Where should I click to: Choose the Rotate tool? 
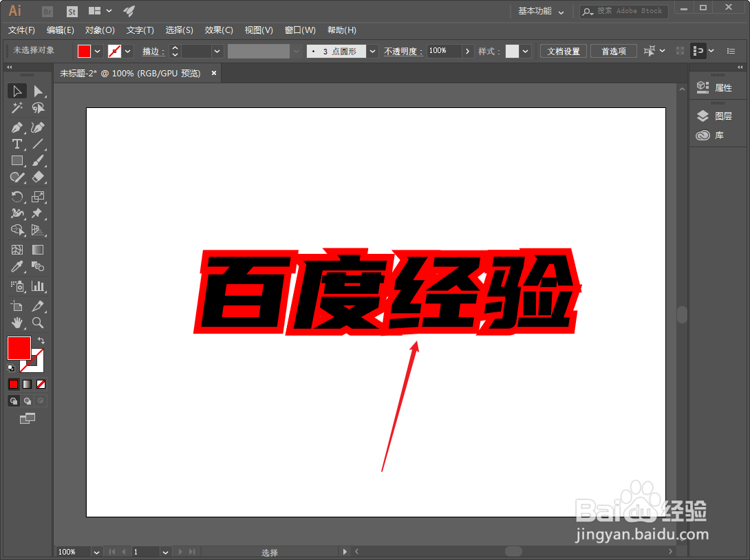click(x=17, y=197)
